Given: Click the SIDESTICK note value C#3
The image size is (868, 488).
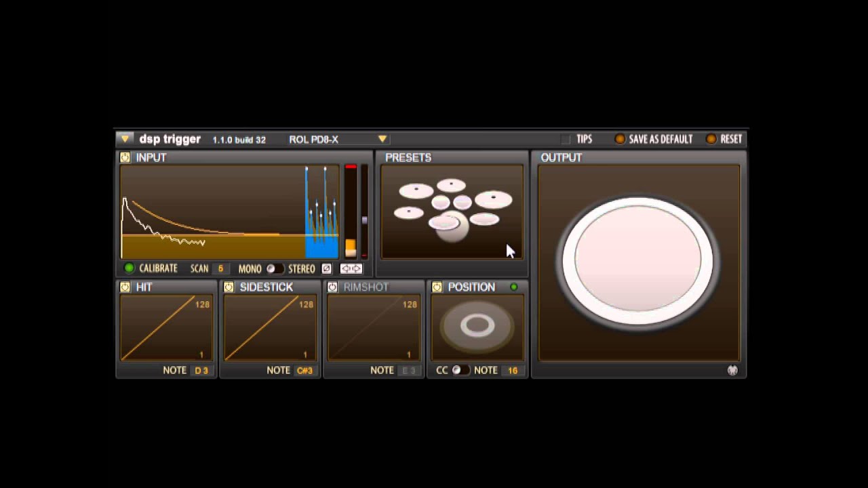Looking at the screenshot, I should tap(305, 370).
